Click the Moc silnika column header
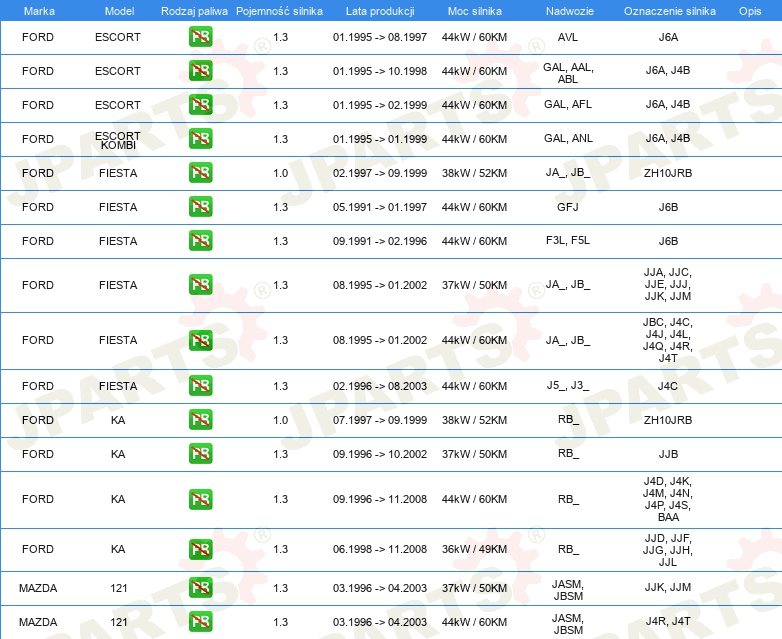The height and width of the screenshot is (639, 782). pos(474,11)
